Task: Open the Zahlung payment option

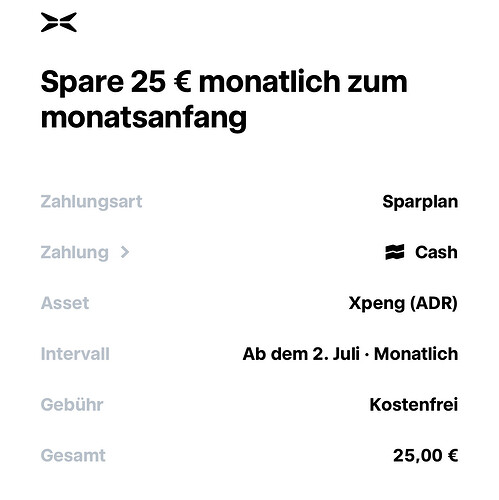Action: [x=249, y=252]
